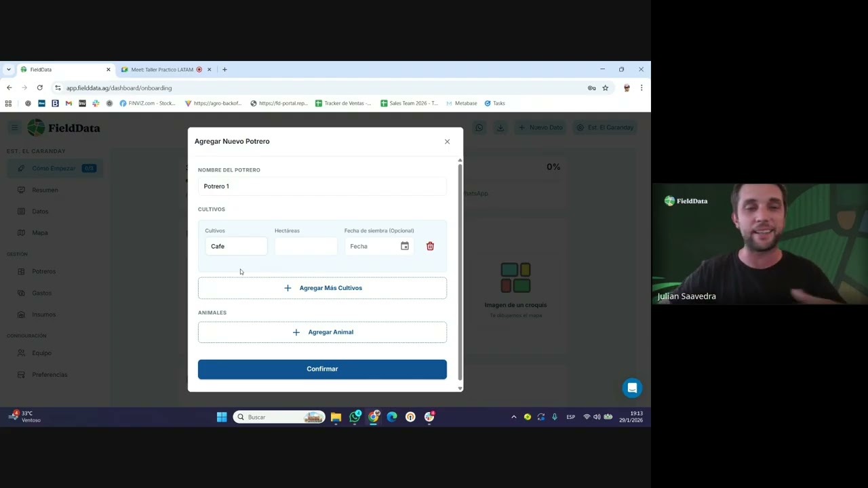This screenshot has width=868, height=488.
Task: Click Agregar Más Cultivos button
Action: tap(322, 288)
